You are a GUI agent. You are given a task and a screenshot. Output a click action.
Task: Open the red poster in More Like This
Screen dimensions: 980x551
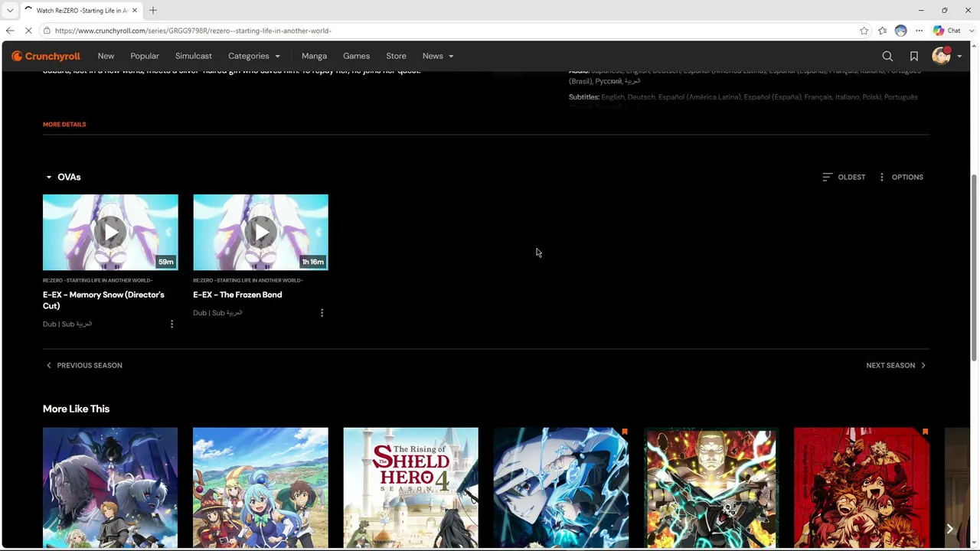coord(861,488)
